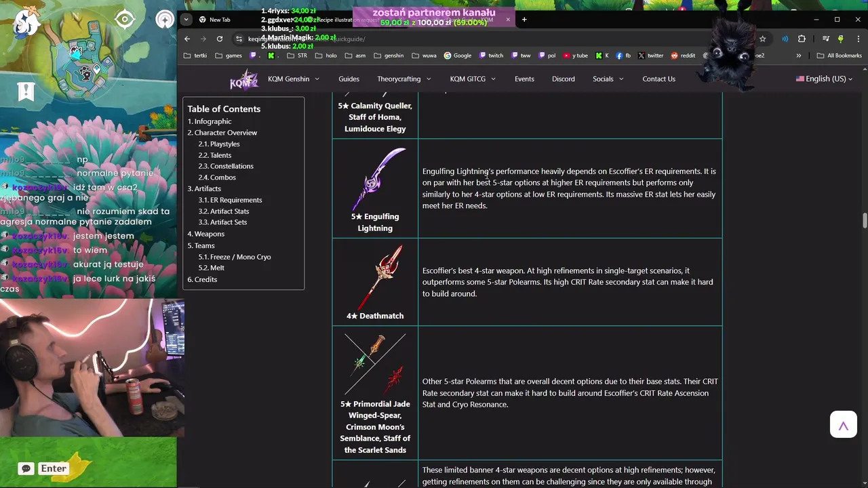Open the Discord menu item
Screen dimensions: 868x488
[x=563, y=79]
